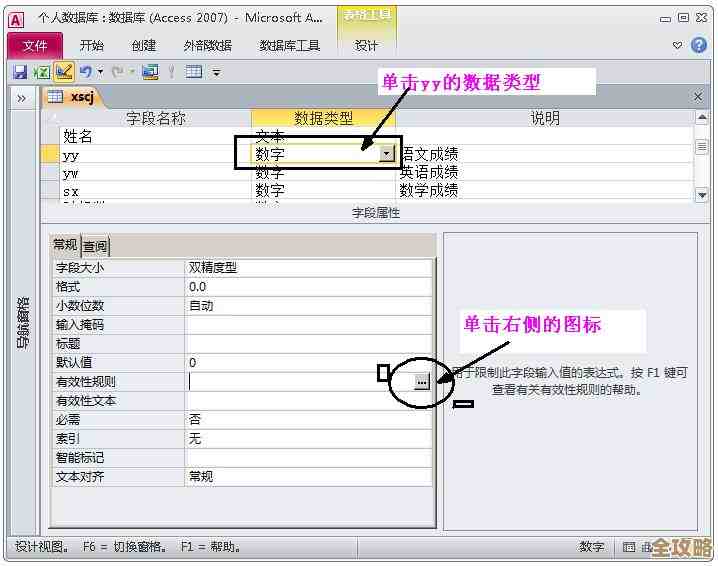Click the empty 标题 property field
718x566 pixels.
tap(308, 344)
